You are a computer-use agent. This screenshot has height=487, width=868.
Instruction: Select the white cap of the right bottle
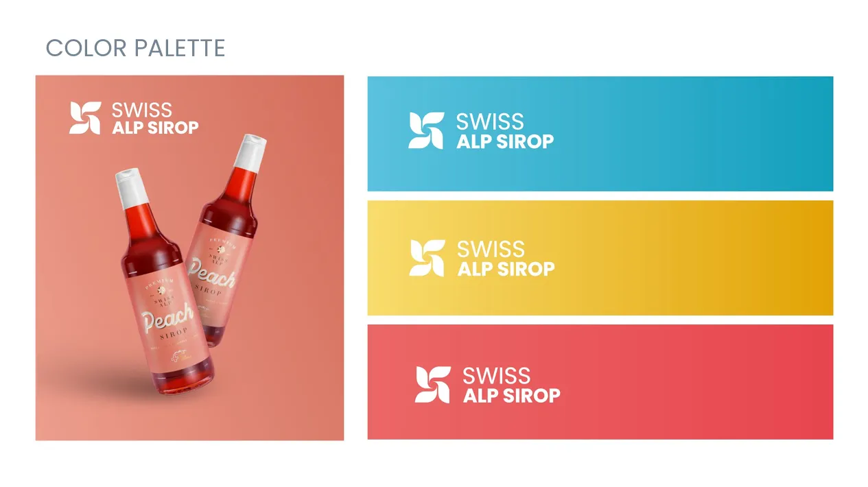tap(249, 154)
